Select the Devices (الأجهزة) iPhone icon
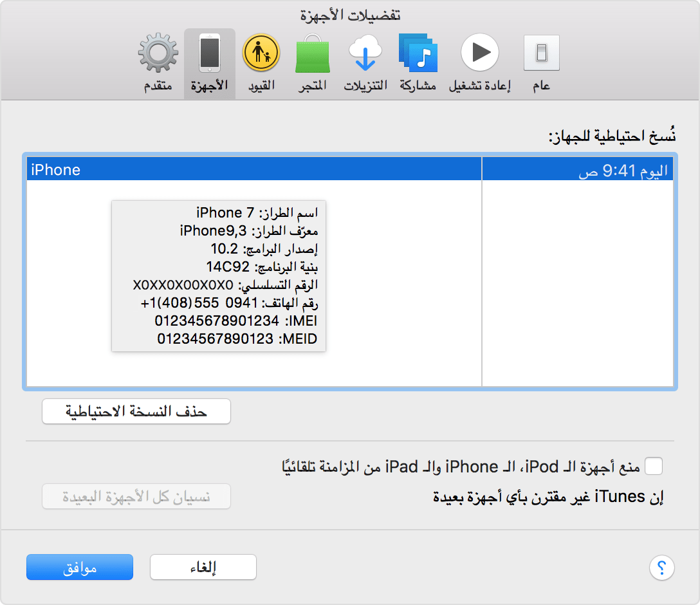Image resolution: width=700 pixels, height=605 pixels. (x=210, y=63)
